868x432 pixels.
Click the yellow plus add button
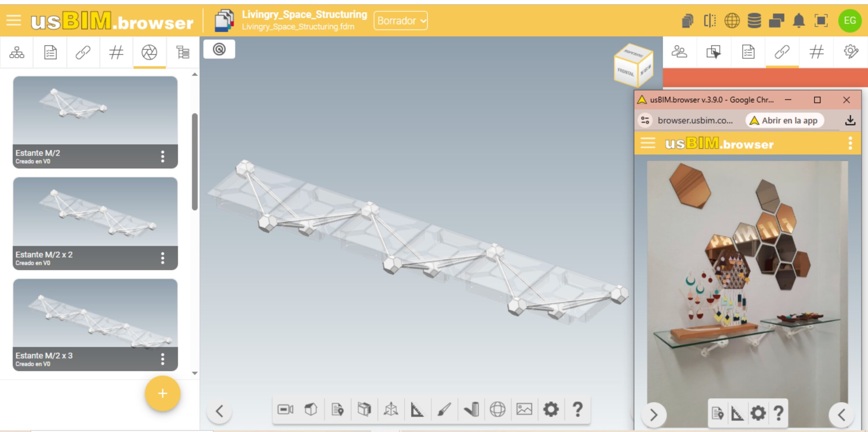(x=162, y=393)
